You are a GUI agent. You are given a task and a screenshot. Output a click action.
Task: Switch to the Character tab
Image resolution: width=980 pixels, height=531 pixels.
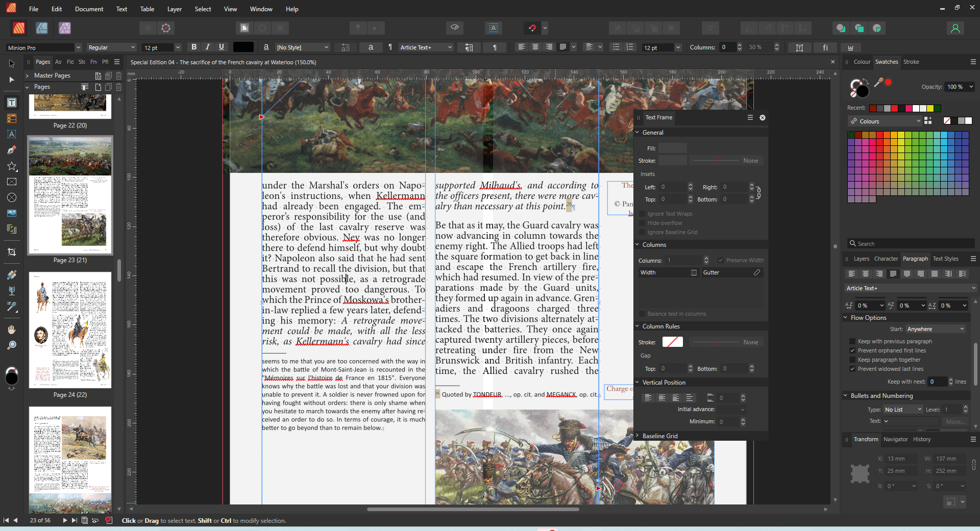click(886, 259)
